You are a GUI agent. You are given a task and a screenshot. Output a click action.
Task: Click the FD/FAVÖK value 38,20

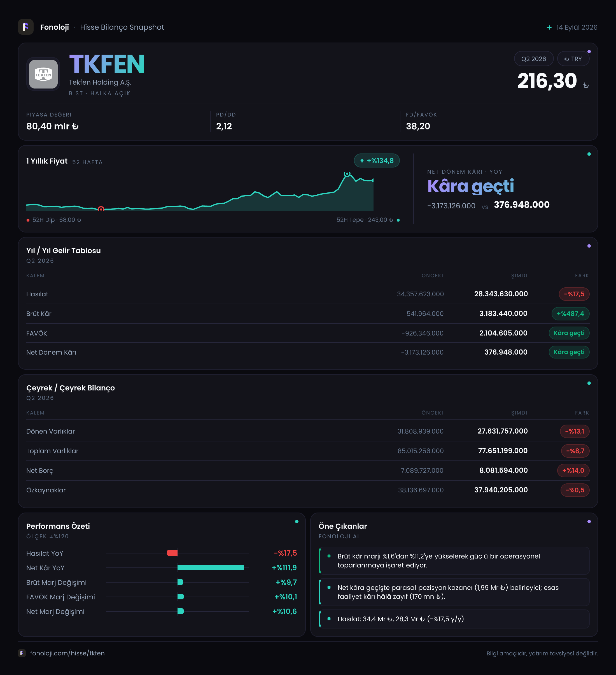418,126
